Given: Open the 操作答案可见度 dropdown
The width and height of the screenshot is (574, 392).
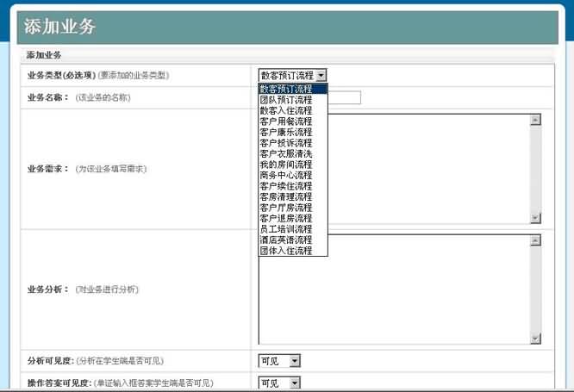Looking at the screenshot, I should pos(294,383).
